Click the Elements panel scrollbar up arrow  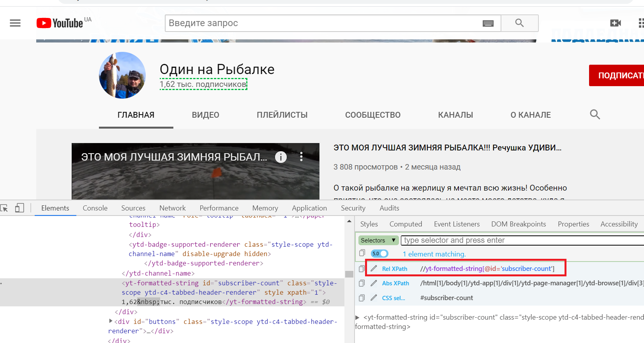pos(349,221)
